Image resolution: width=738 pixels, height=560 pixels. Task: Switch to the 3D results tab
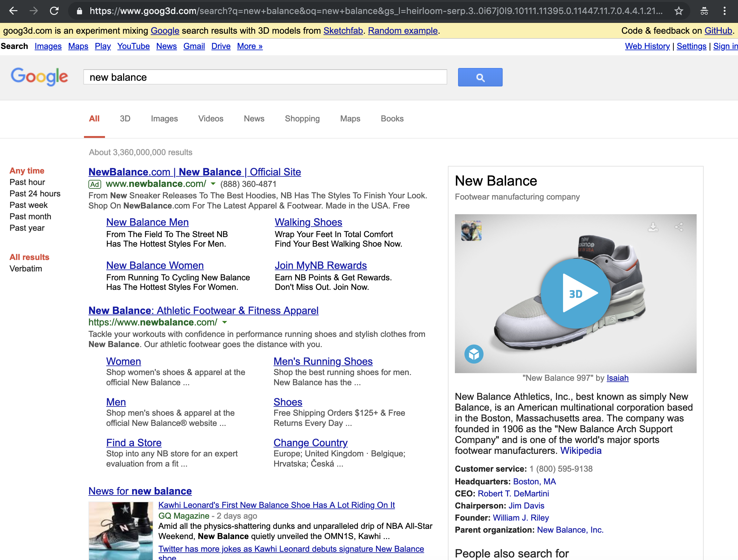pyautogui.click(x=125, y=119)
